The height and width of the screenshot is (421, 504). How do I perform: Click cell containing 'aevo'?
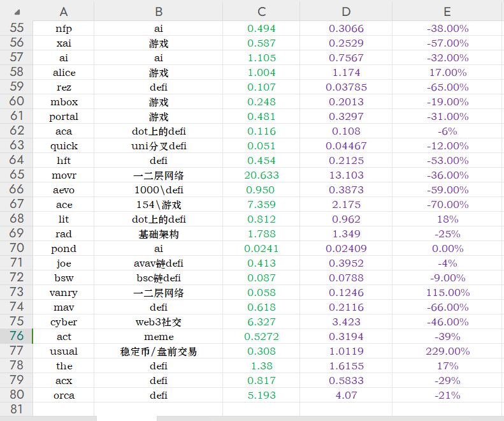63,190
